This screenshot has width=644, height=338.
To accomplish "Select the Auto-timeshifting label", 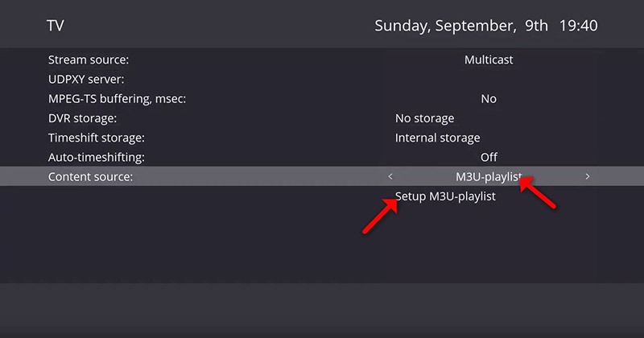I will coord(97,157).
